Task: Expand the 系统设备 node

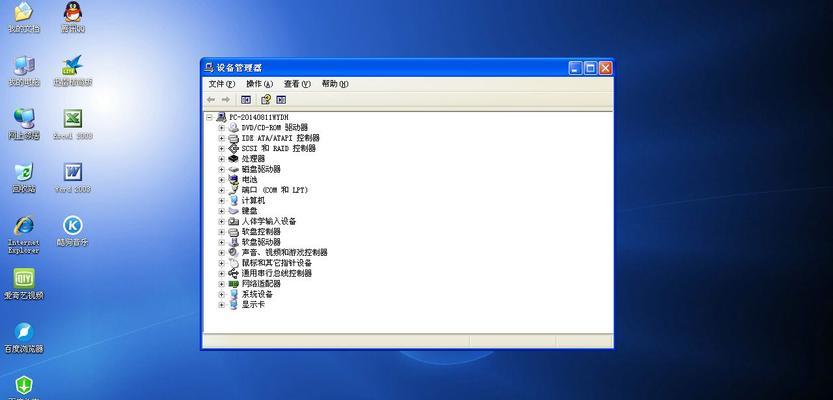Action: click(x=222, y=294)
